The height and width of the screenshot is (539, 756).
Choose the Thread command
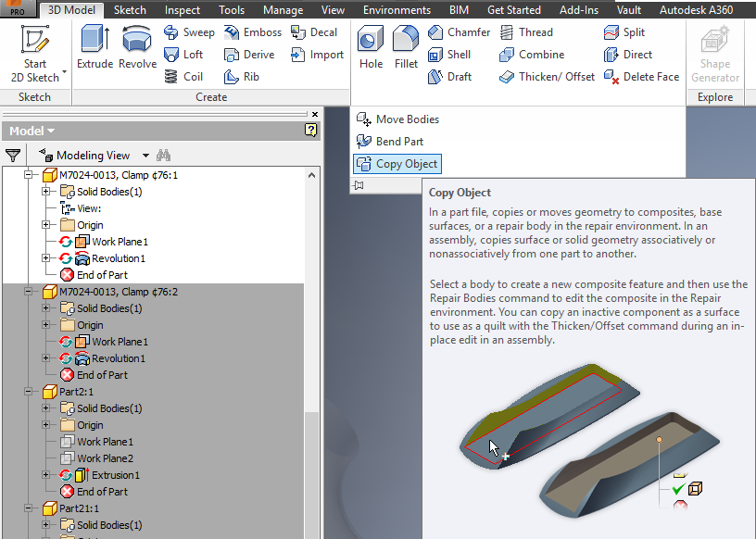click(526, 32)
